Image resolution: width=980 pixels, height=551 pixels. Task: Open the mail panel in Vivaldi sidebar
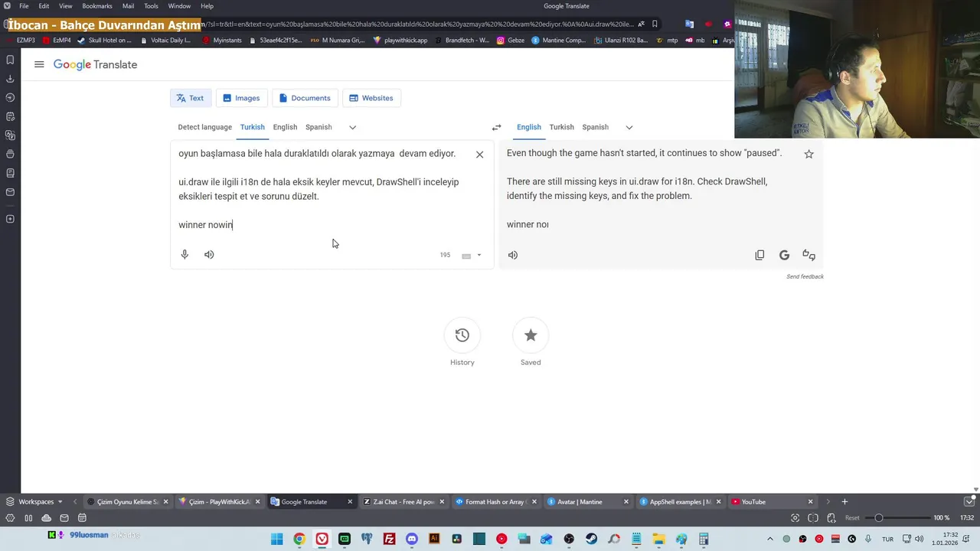pyautogui.click(x=10, y=192)
